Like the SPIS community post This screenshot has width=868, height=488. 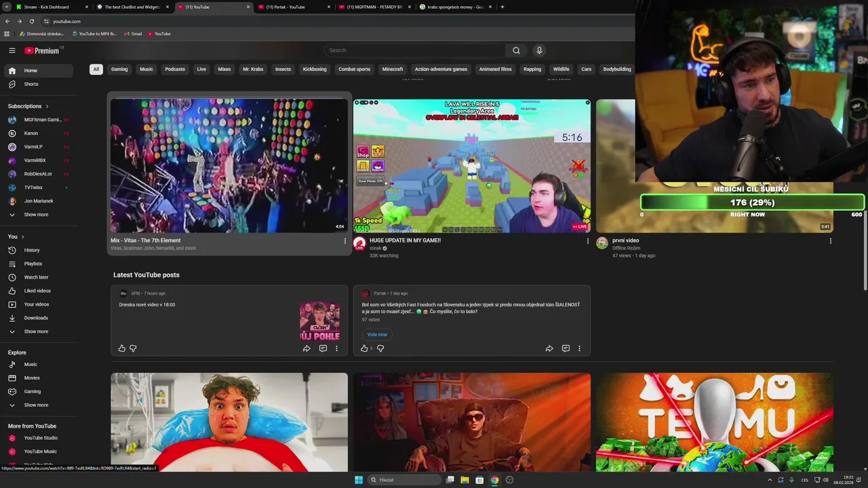click(x=122, y=348)
